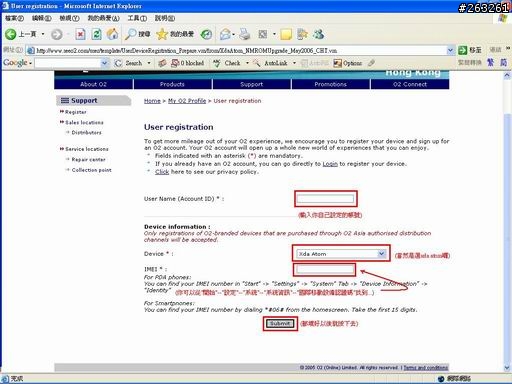
Task: Open Register in Support sidebar
Action: pyautogui.click(x=76, y=112)
